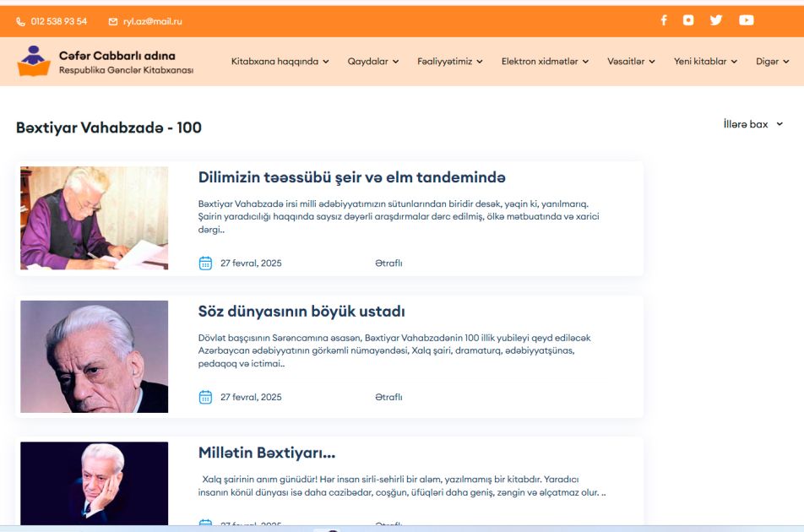
Task: Open article Millətin Bəxtiyarı...
Action: (267, 453)
